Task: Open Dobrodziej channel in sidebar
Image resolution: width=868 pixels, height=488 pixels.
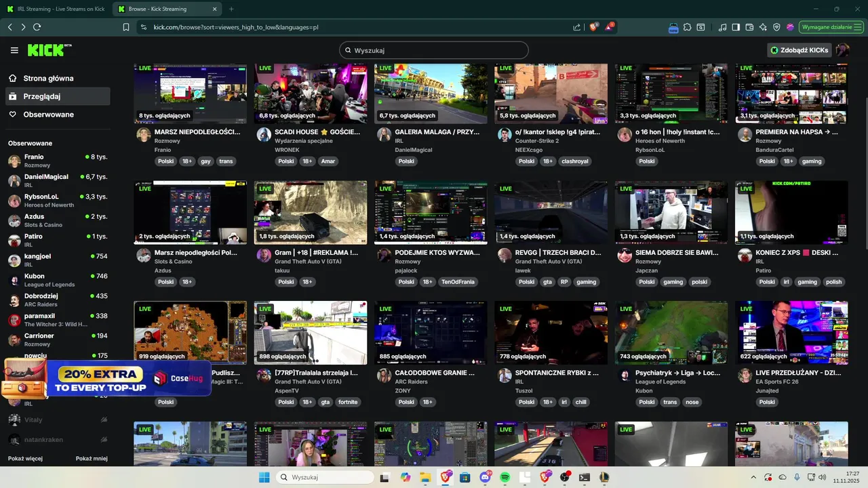Action: (58, 300)
